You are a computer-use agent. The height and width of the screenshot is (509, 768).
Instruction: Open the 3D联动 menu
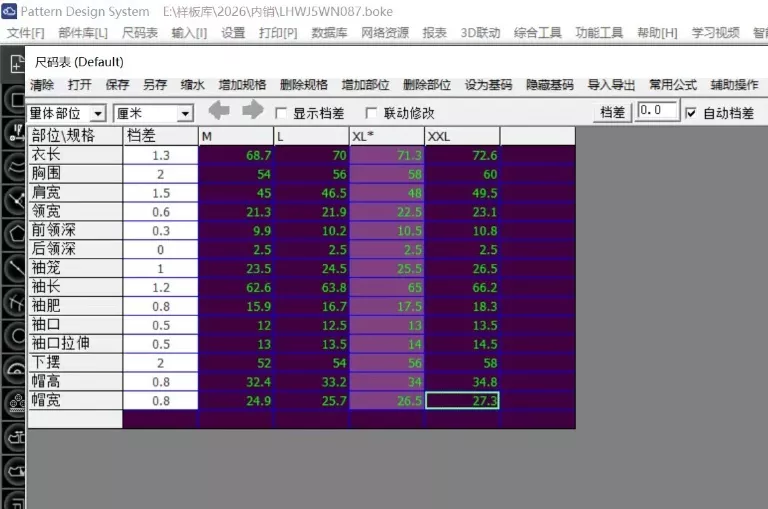(480, 33)
